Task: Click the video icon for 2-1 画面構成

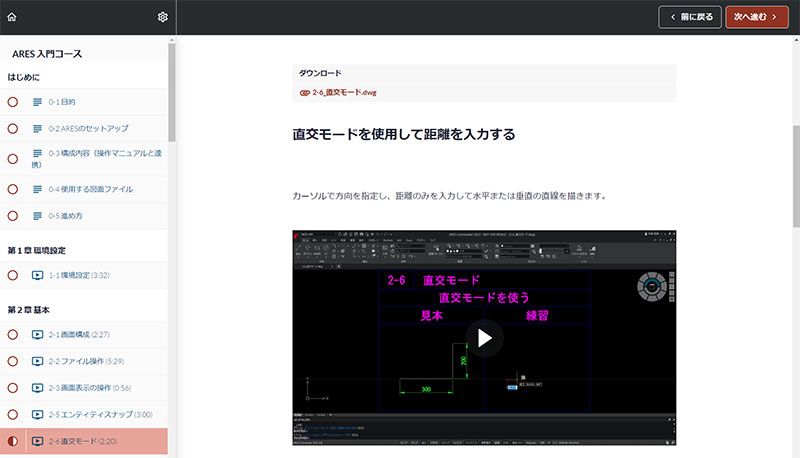Action: pyautogui.click(x=37, y=335)
